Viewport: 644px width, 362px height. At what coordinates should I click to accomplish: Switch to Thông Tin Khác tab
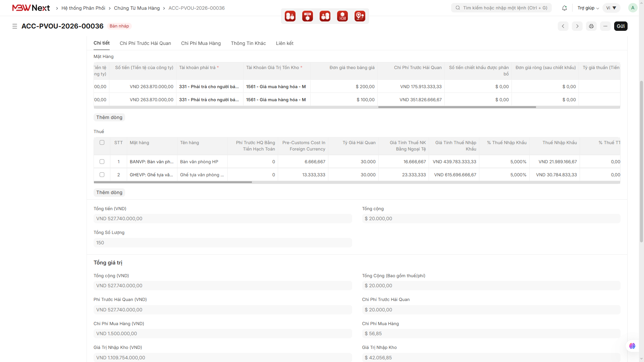248,43
